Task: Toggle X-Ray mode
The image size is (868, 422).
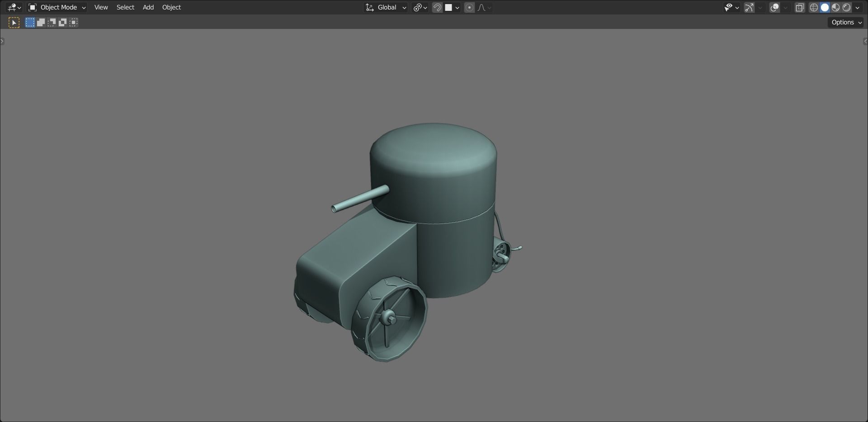Action: point(800,7)
